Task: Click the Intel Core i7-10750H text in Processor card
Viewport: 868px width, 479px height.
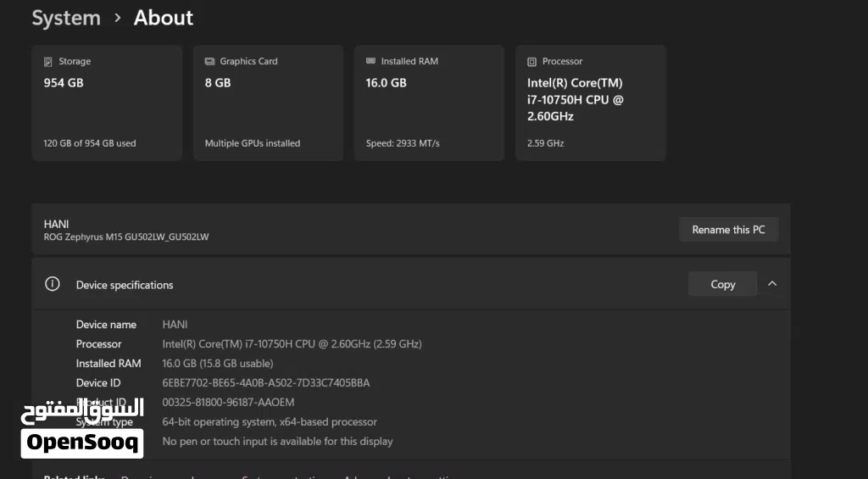Action: (576, 100)
